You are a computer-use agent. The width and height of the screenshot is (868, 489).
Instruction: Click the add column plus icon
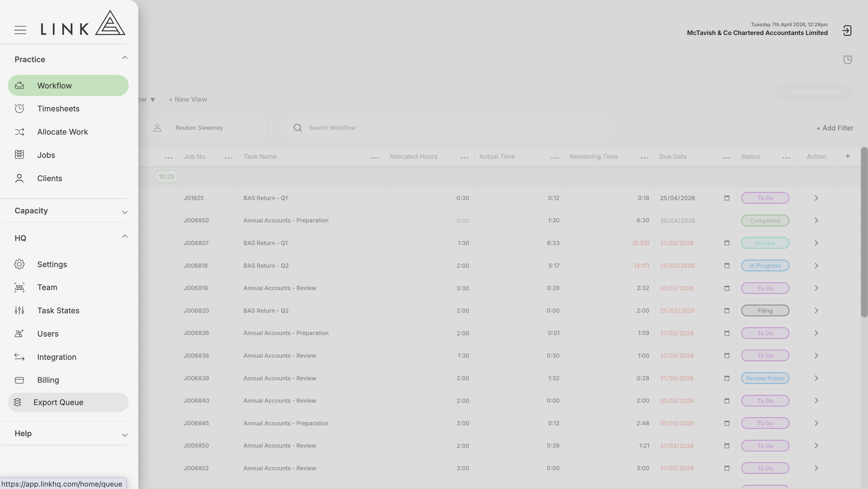tap(848, 156)
